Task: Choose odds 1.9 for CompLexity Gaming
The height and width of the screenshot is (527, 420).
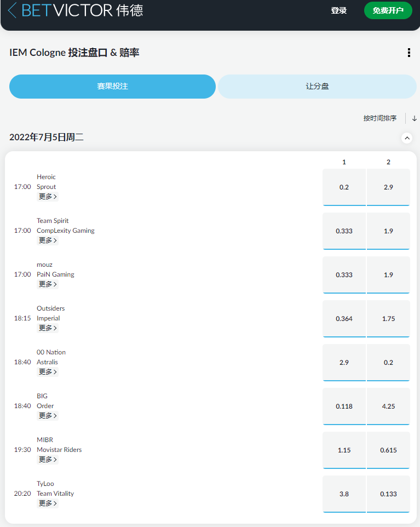Action: [x=388, y=231]
